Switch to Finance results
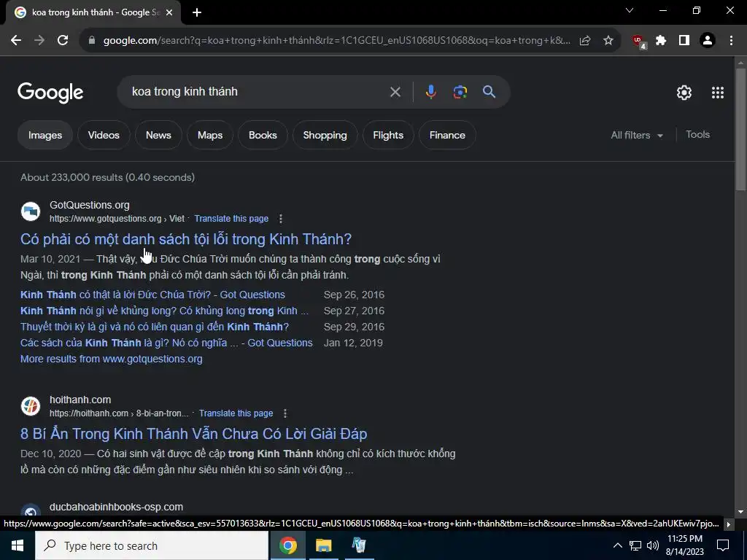Image resolution: width=747 pixels, height=560 pixels. 447,135
